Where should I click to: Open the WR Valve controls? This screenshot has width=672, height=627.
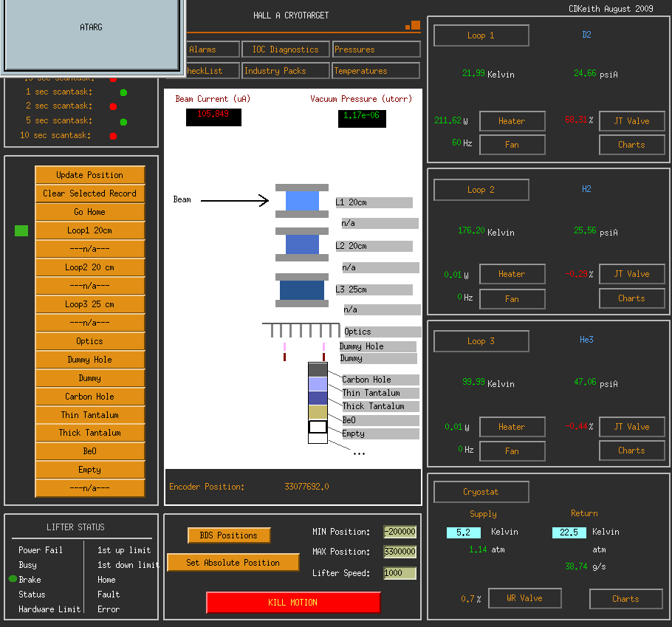524,598
